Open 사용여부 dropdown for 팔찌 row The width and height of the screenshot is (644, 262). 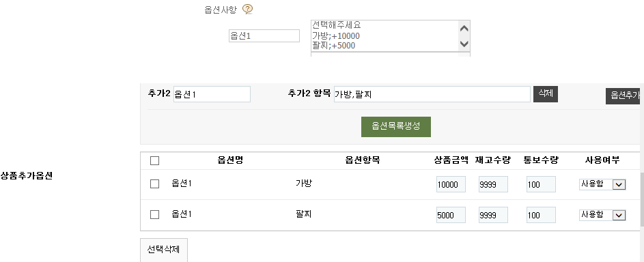pos(602,215)
